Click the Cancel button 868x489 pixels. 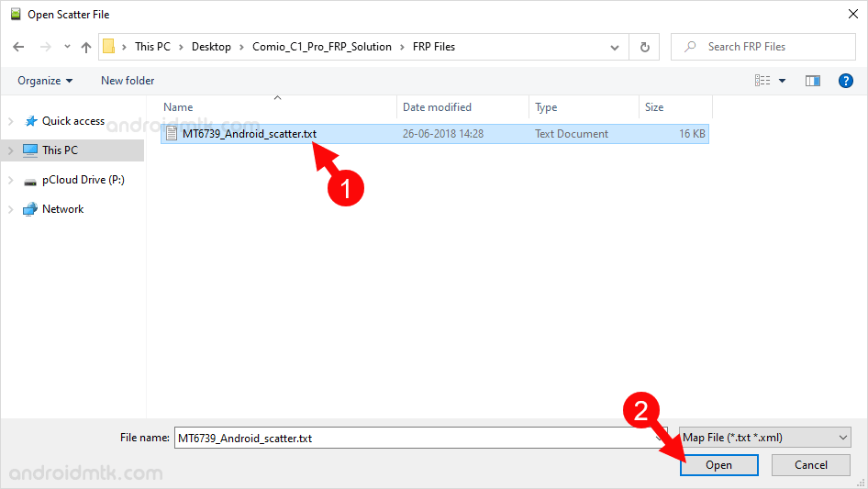point(810,465)
